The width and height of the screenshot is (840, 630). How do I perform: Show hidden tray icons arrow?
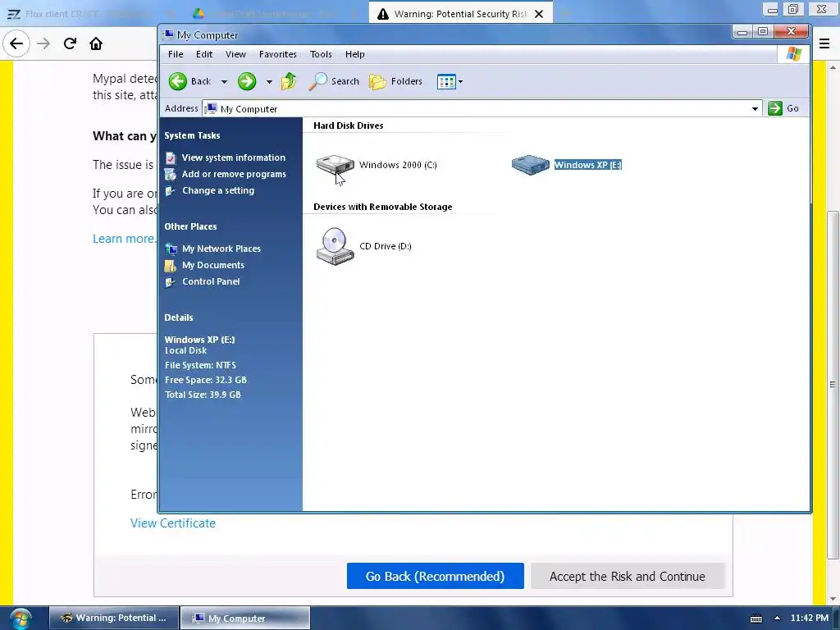point(778,618)
